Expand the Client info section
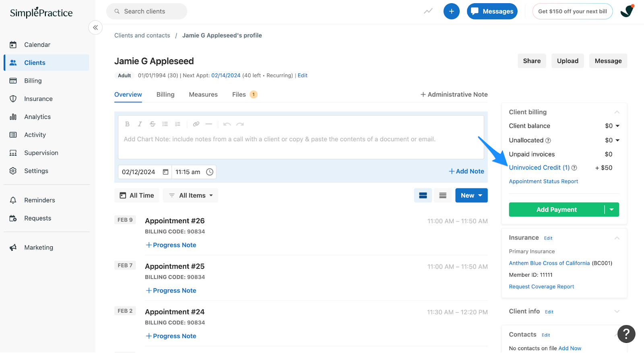The height and width of the screenshot is (353, 644). pos(617,311)
